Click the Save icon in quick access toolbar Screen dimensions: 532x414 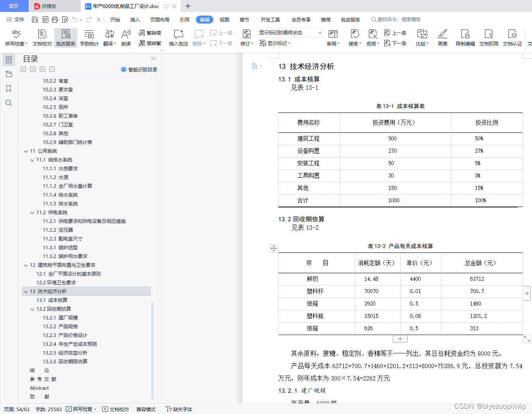(35, 20)
